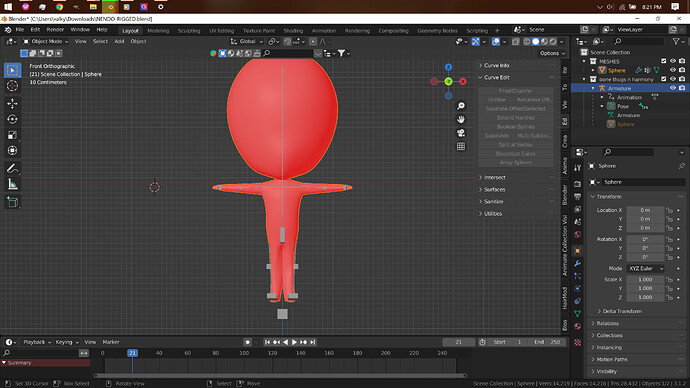Screen dimensions: 690x388
Task: Select the Scale tool
Action: pyautogui.click(x=12, y=135)
